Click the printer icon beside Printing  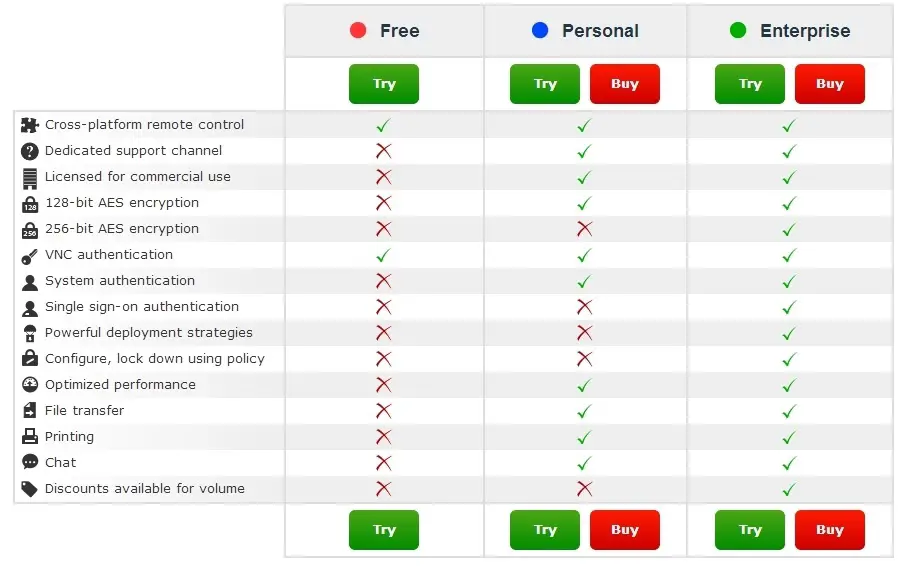coord(29,437)
